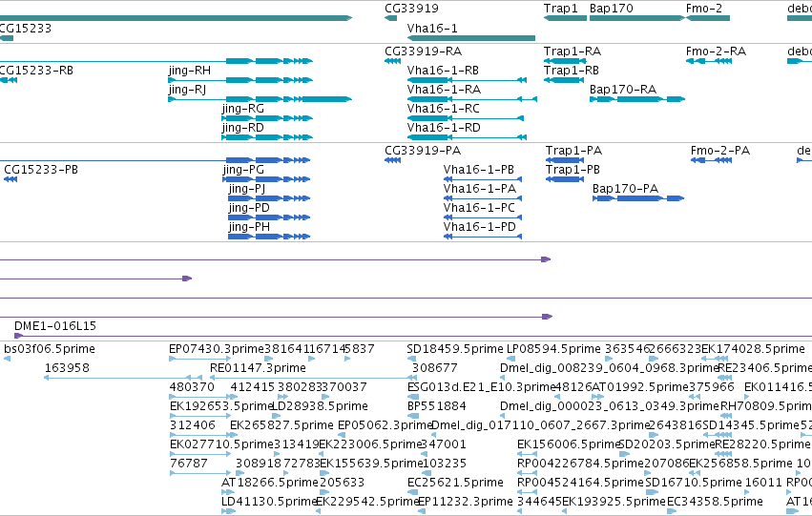Open EST 163958

[123, 378]
